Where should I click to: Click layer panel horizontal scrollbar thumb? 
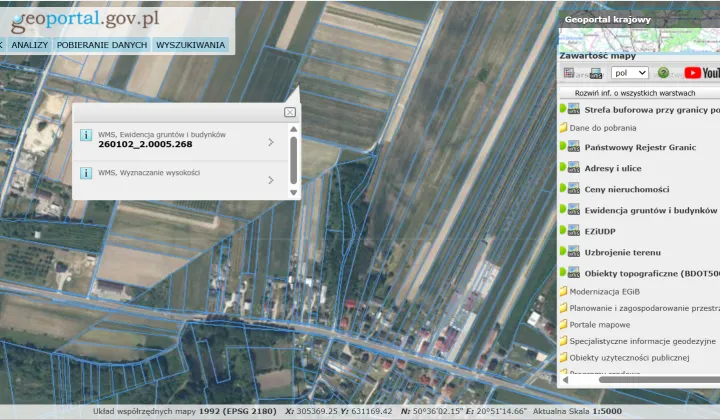[x=659, y=380]
